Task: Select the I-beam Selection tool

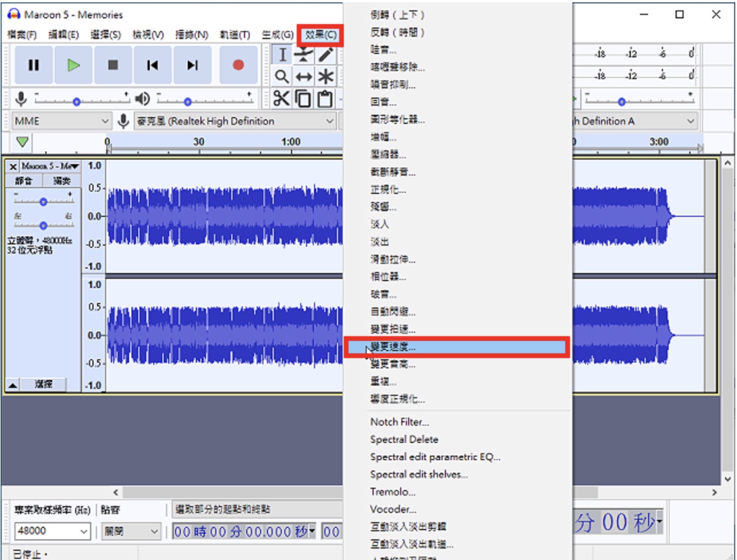Action: click(x=282, y=55)
